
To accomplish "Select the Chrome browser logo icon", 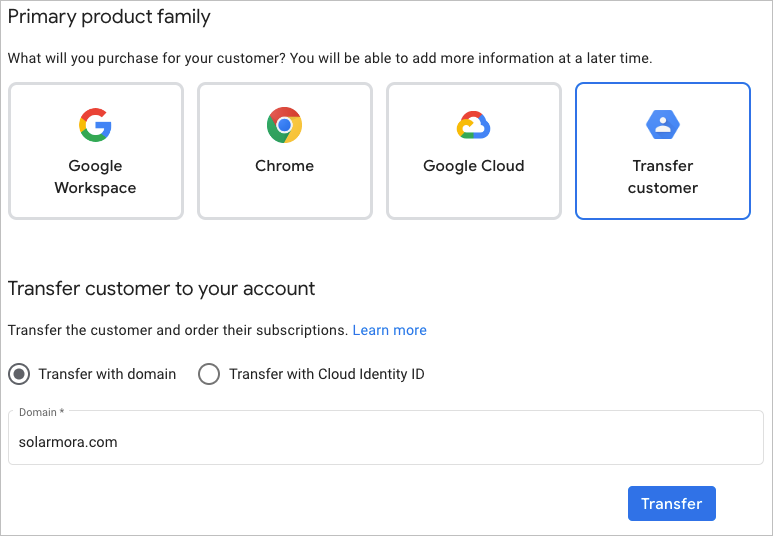I will (x=284, y=125).
